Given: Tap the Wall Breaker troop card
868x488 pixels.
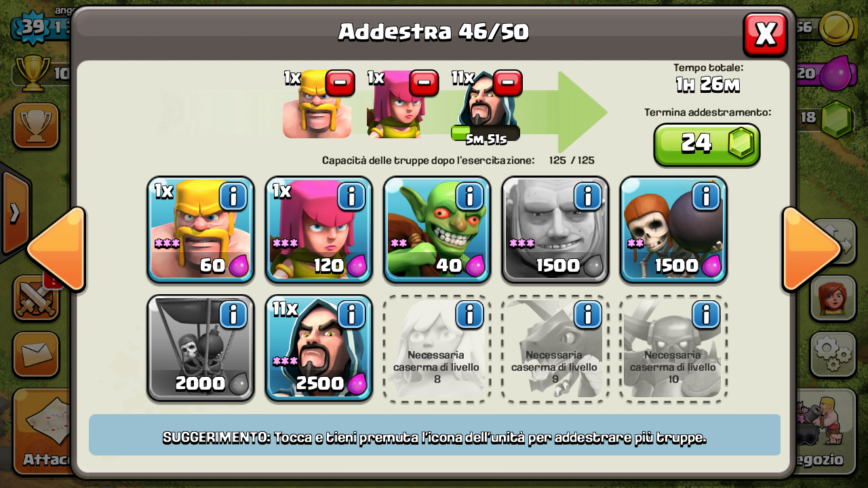Looking at the screenshot, I should pyautogui.click(x=673, y=229).
